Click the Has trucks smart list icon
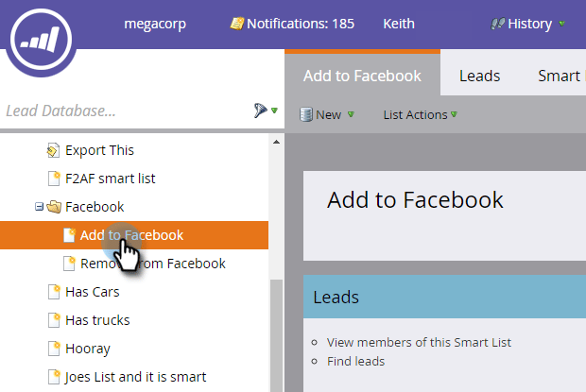The width and height of the screenshot is (586, 392). 54,320
